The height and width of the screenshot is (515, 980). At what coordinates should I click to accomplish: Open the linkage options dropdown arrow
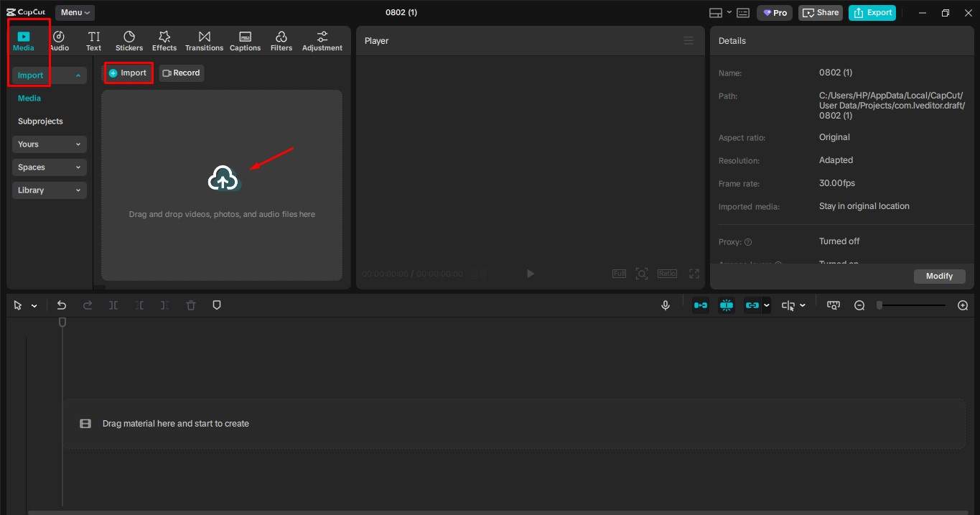pos(767,305)
